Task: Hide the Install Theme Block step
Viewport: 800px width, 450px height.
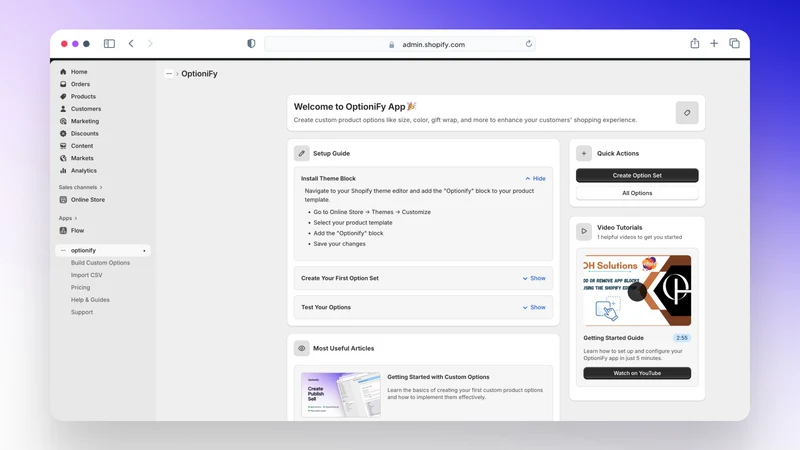Action: click(535, 179)
